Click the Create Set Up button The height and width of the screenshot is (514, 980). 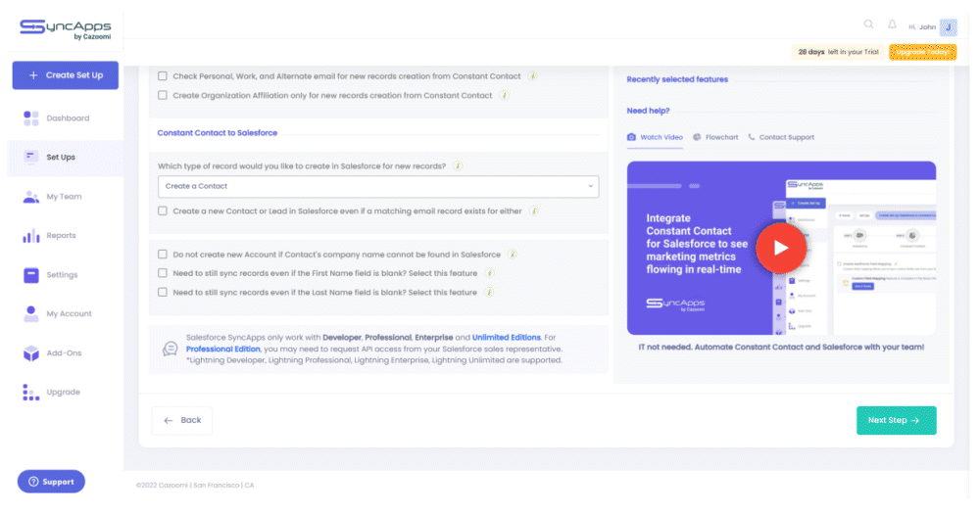[x=65, y=75]
